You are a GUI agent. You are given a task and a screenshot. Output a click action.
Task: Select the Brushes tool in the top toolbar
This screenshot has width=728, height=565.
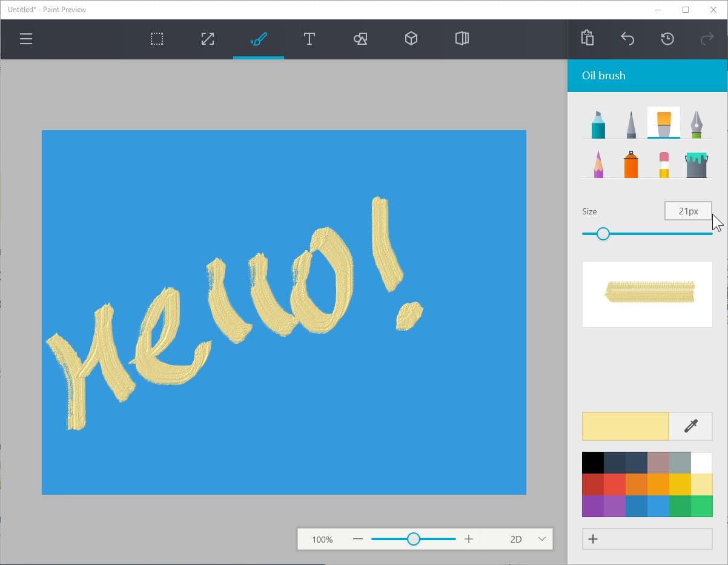[259, 38]
